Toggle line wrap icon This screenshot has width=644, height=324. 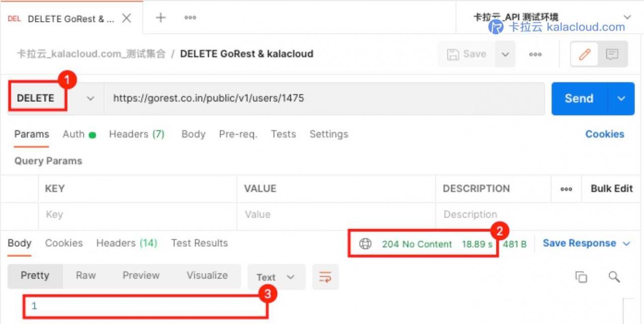(326, 277)
